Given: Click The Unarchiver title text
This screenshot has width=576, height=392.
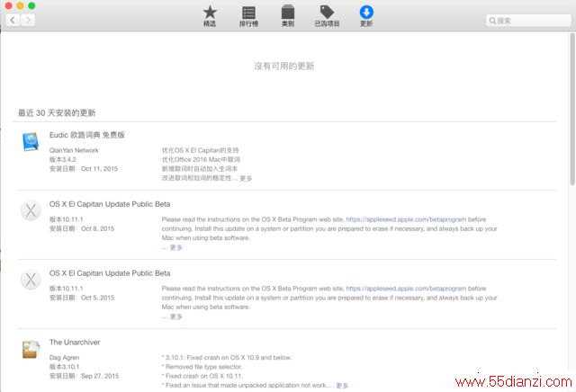Looking at the screenshot, I should click(x=75, y=342).
